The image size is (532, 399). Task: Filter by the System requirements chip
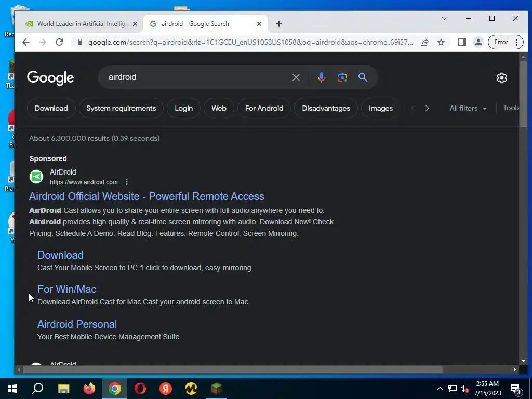tap(121, 108)
